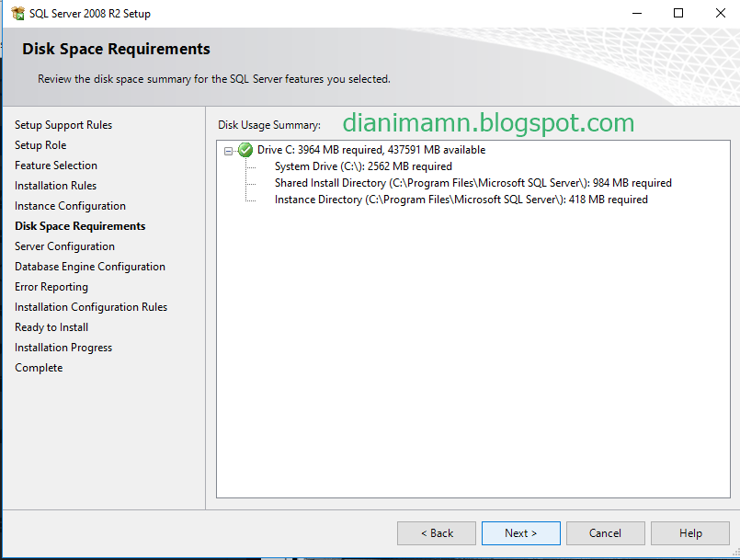Select "Setup Support Rules" in the sidebar
Viewport: 740px width, 560px height.
pos(63,124)
